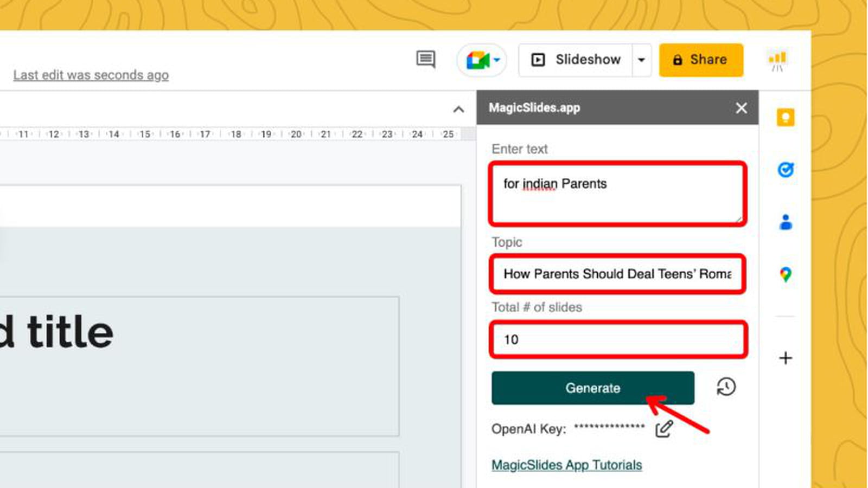The height and width of the screenshot is (488, 868).
Task: Click the Generate button
Action: [x=593, y=388]
